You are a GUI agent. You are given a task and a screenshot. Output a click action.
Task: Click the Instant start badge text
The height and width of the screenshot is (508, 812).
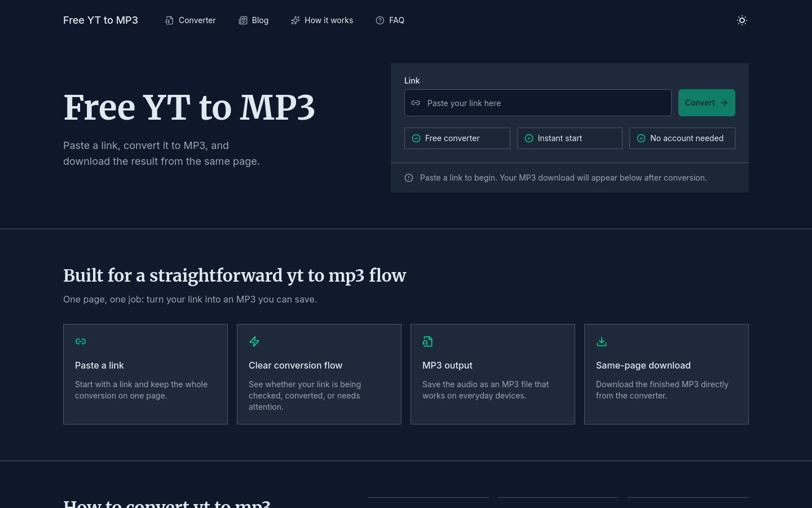[560, 138]
